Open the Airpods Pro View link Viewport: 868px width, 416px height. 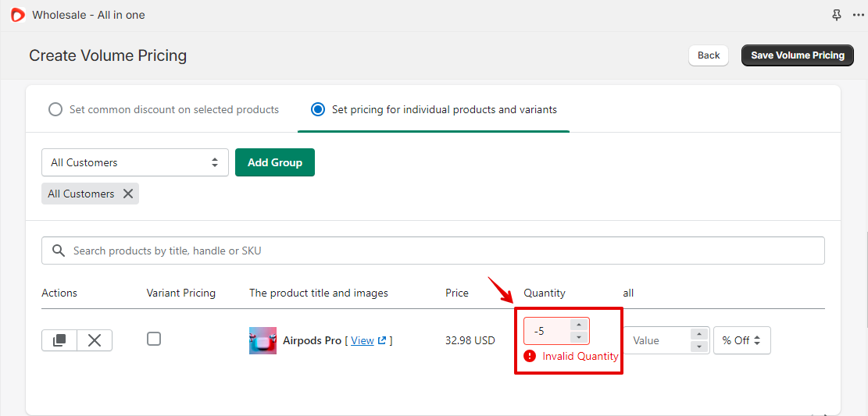pyautogui.click(x=363, y=341)
